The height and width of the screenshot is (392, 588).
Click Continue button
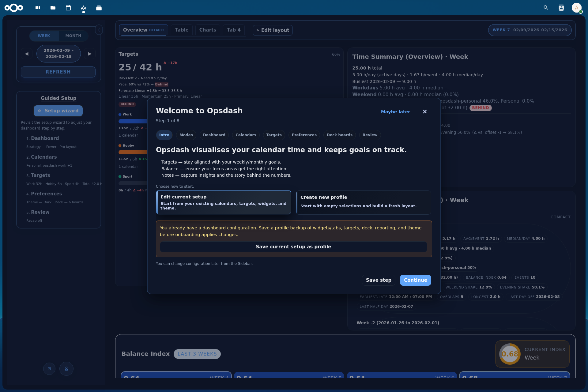tap(415, 280)
